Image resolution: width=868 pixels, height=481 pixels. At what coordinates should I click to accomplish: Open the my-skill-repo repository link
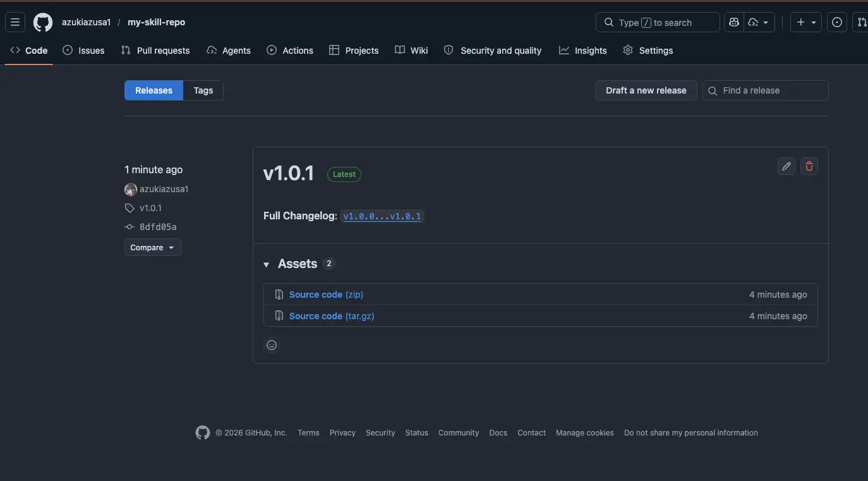pyautogui.click(x=157, y=22)
